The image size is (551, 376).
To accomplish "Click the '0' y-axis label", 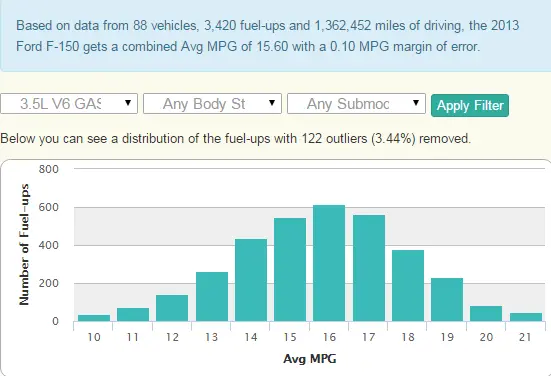I will pos(56,321).
